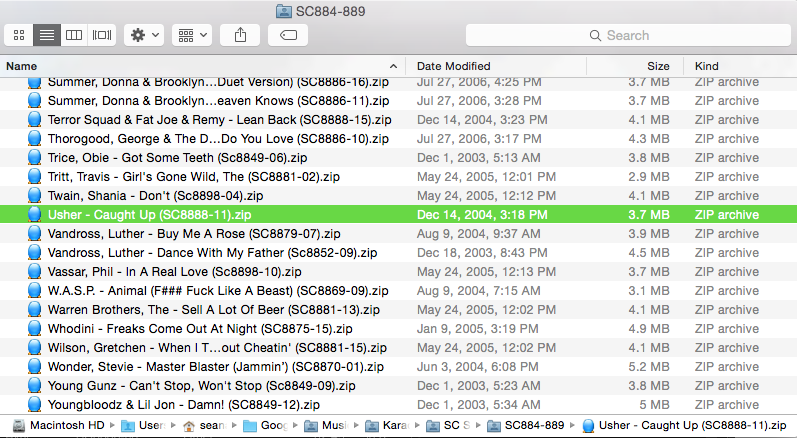Select Thorogood, George Do You Love file name
The width and height of the screenshot is (797, 438).
click(x=218, y=139)
